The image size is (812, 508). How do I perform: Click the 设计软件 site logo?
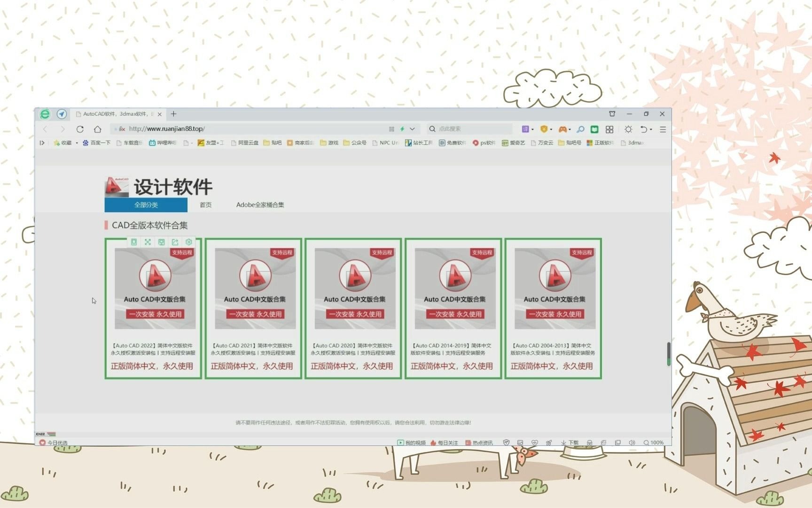tap(158, 186)
